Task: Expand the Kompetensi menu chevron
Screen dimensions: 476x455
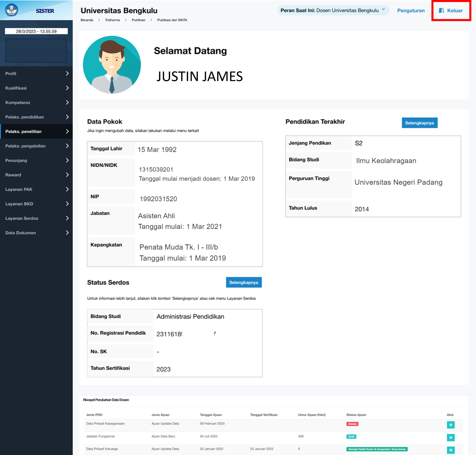Action: pos(67,102)
